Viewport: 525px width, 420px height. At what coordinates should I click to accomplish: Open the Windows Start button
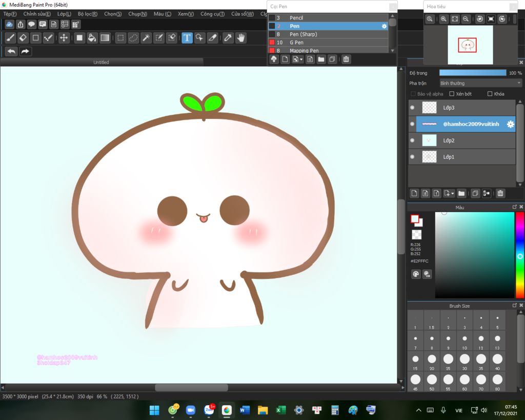[x=154, y=410]
